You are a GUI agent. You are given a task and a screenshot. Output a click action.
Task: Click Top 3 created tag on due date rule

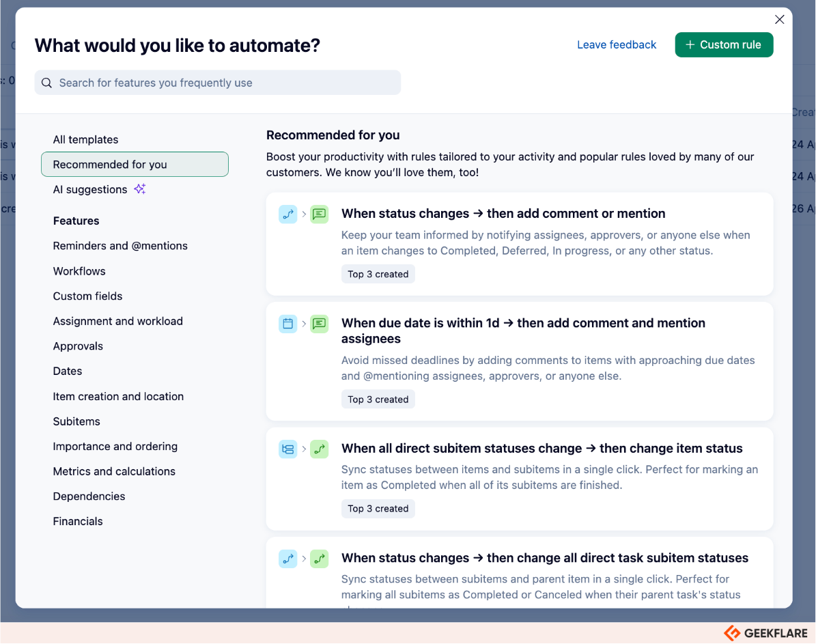(x=378, y=400)
